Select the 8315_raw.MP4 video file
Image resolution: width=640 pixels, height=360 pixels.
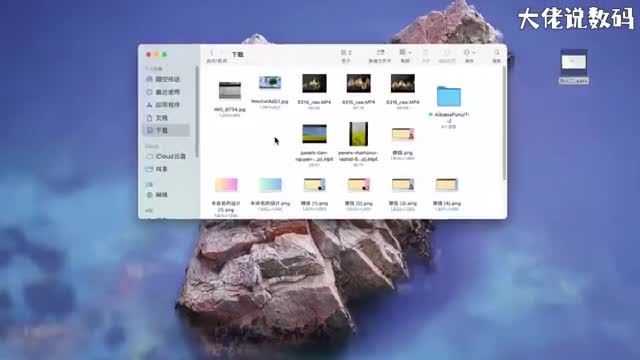[x=358, y=84]
